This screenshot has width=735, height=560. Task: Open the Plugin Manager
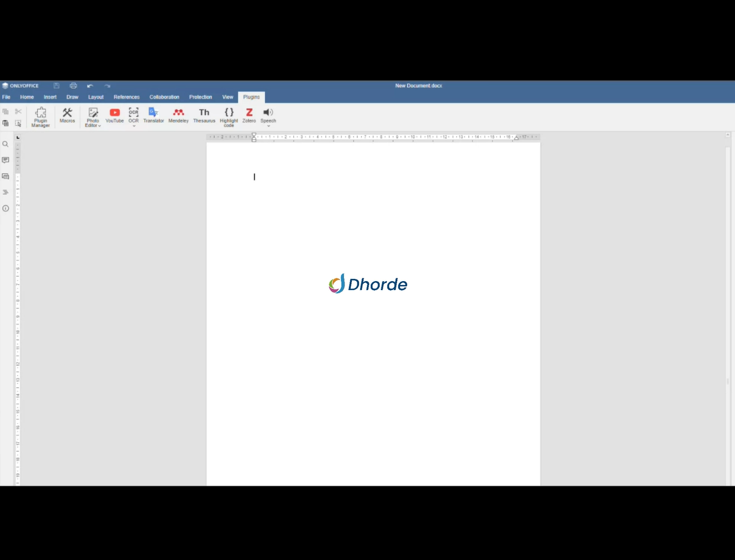40,117
